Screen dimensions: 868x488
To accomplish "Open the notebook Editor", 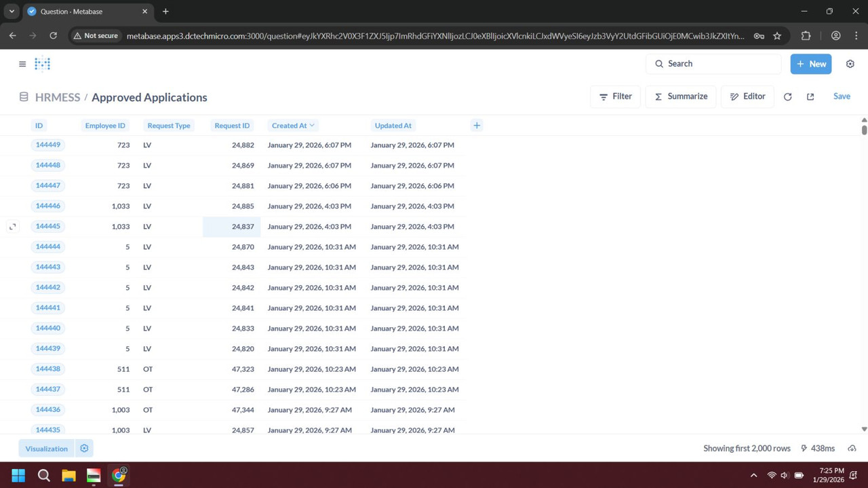I will click(x=747, y=97).
